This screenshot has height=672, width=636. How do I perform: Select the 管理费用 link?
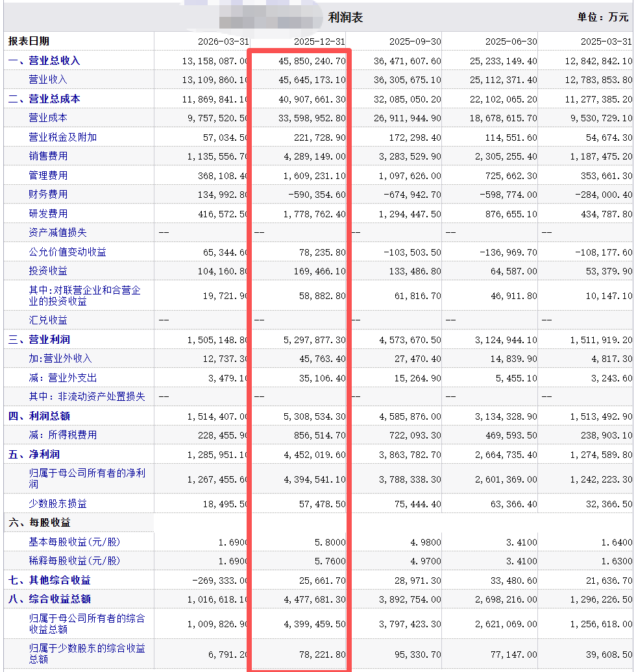(48, 175)
